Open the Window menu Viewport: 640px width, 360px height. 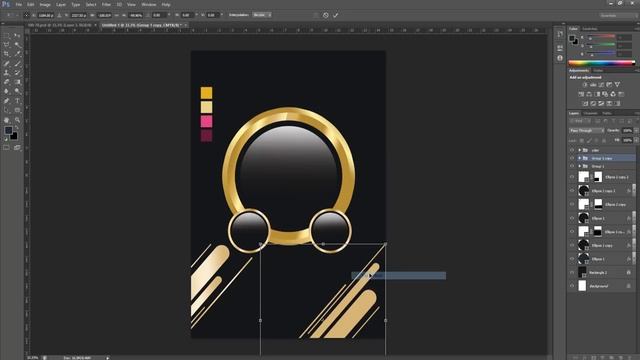(149, 4)
